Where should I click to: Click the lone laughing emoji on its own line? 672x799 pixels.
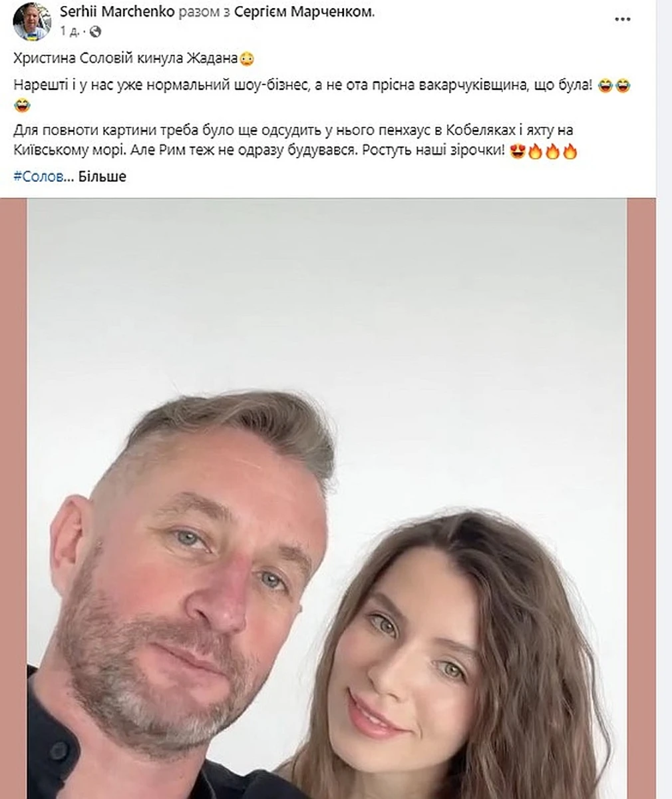21,105
